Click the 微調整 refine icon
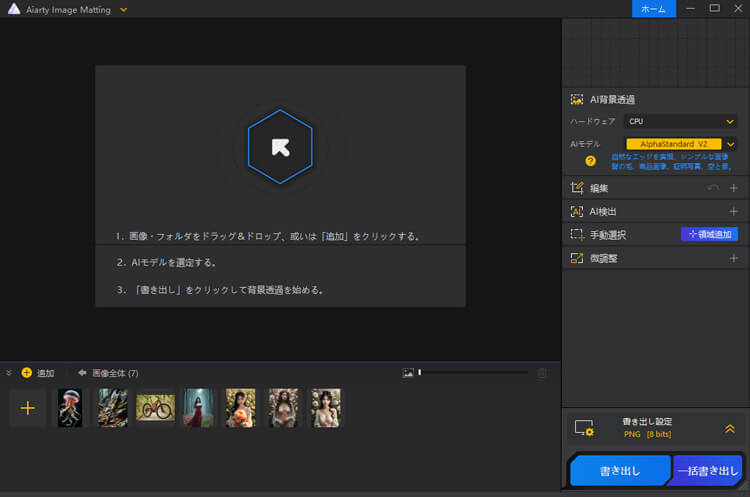The height and width of the screenshot is (497, 750). click(577, 258)
